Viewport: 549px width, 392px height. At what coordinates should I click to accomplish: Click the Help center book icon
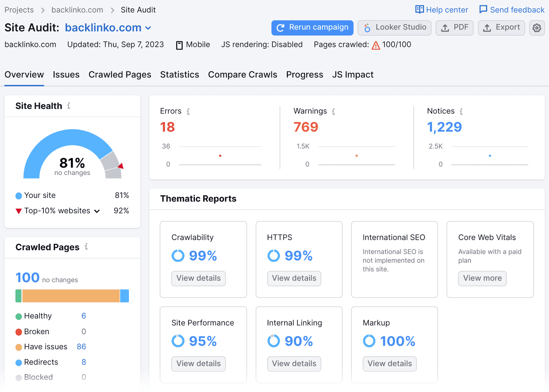click(419, 9)
